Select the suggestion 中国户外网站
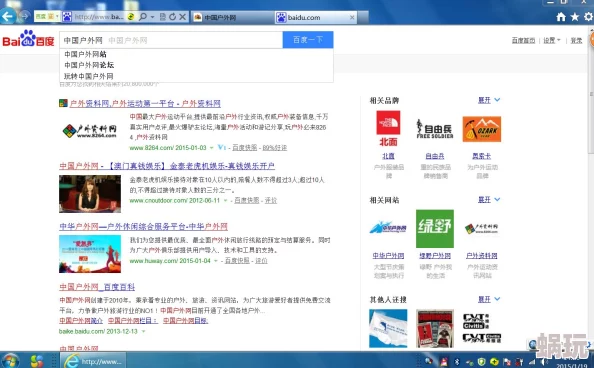The image size is (594, 368). (85, 54)
